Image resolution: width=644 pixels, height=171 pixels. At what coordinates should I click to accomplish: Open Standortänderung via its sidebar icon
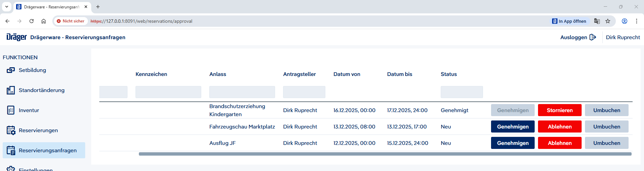11,90
